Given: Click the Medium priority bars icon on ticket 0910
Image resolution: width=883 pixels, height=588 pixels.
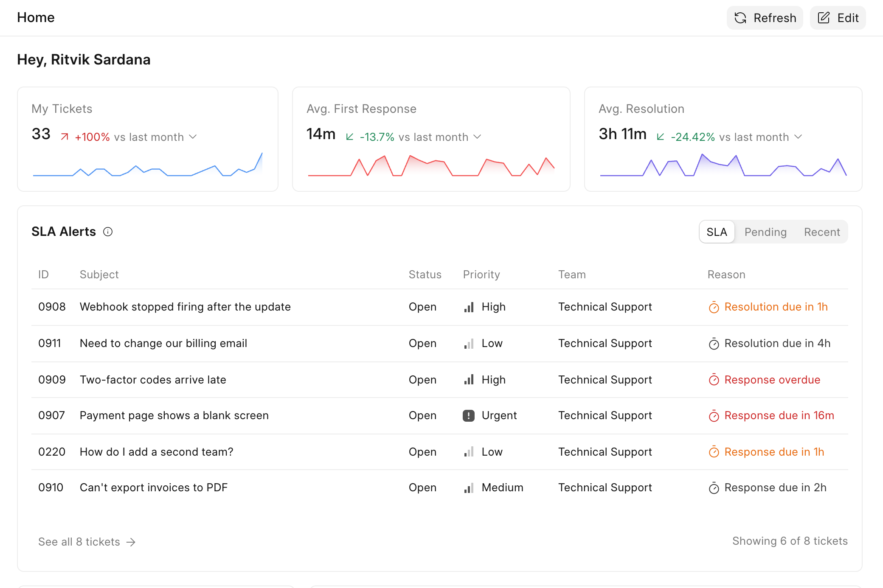Looking at the screenshot, I should pos(469,488).
